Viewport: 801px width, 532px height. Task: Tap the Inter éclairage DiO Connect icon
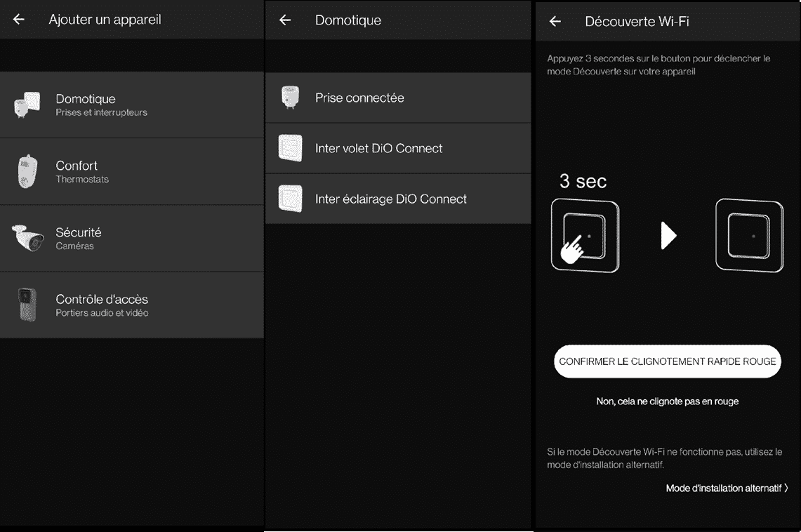pos(290,199)
